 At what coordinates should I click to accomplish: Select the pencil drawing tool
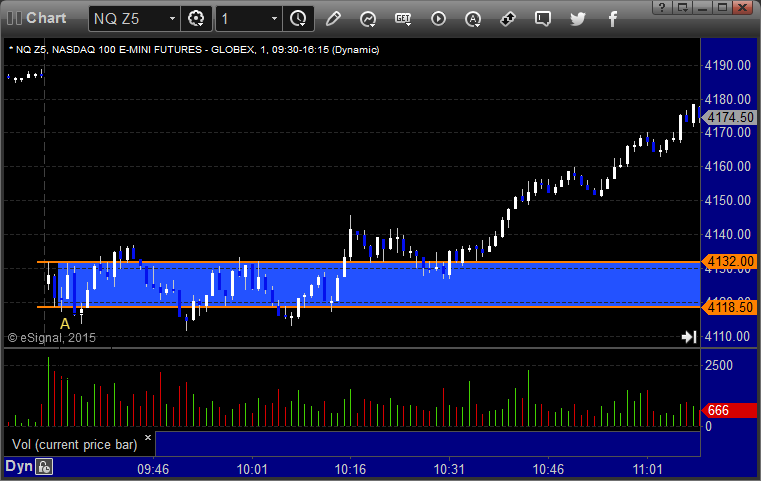(x=333, y=19)
